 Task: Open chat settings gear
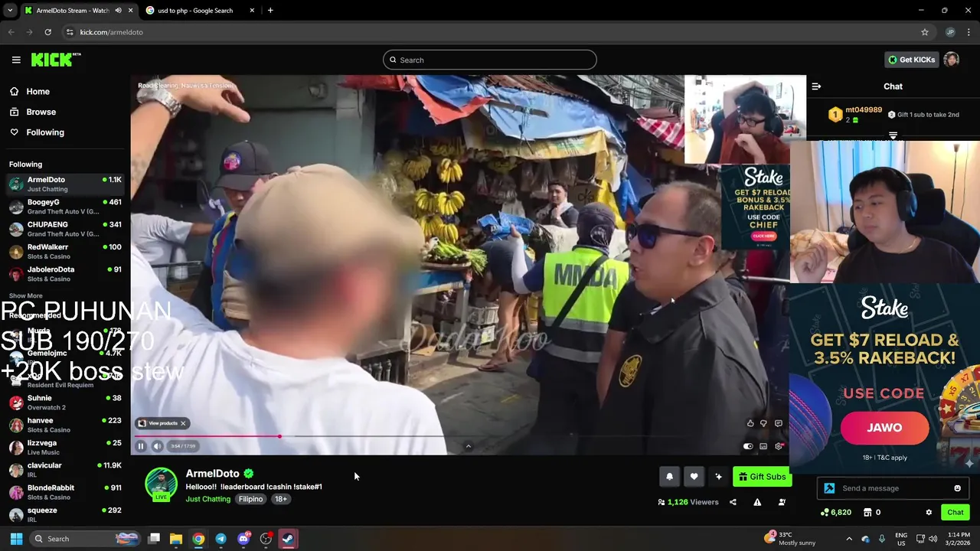point(929,513)
